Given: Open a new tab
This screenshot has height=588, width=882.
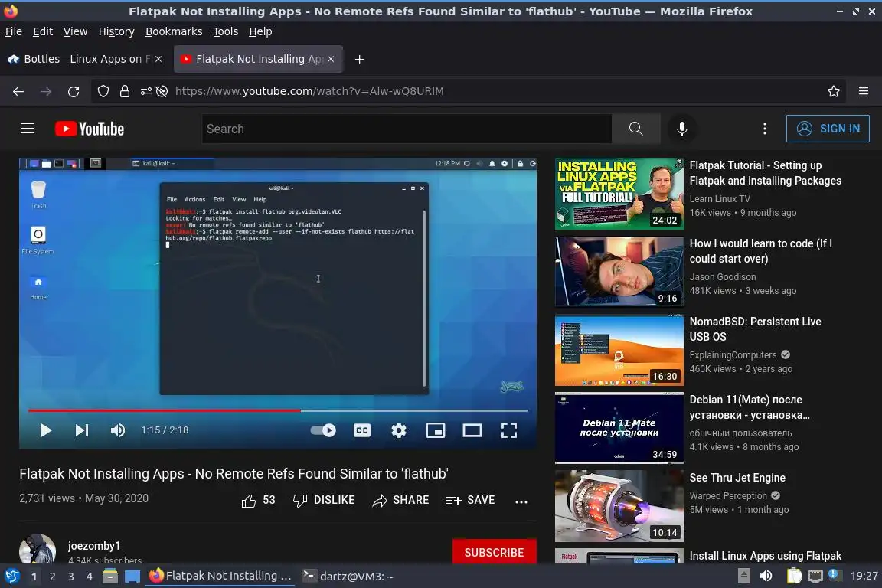Looking at the screenshot, I should point(359,59).
